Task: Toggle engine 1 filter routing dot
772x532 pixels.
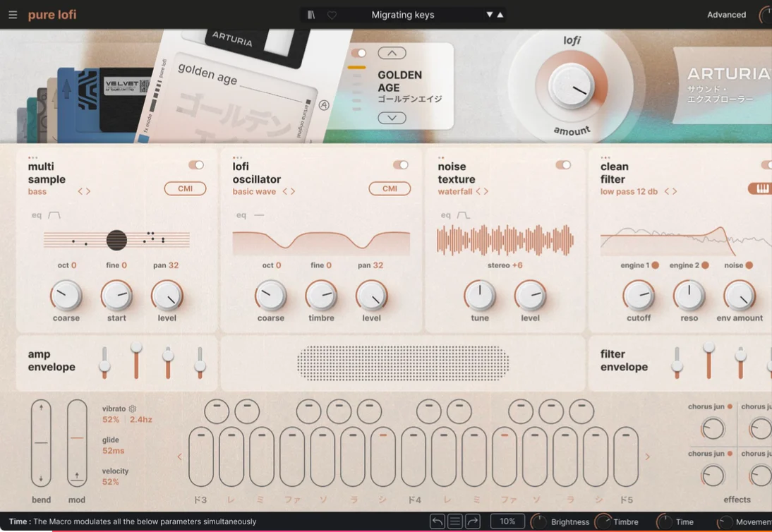Action: click(x=656, y=265)
